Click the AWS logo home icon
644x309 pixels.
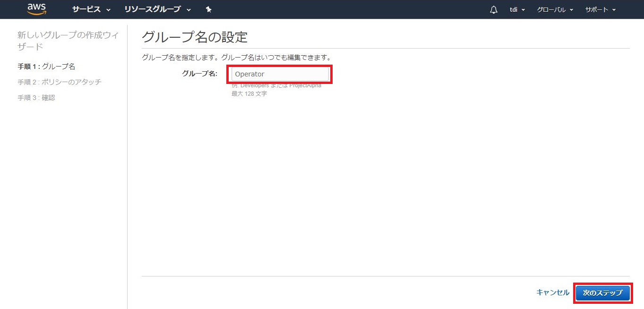point(36,9)
